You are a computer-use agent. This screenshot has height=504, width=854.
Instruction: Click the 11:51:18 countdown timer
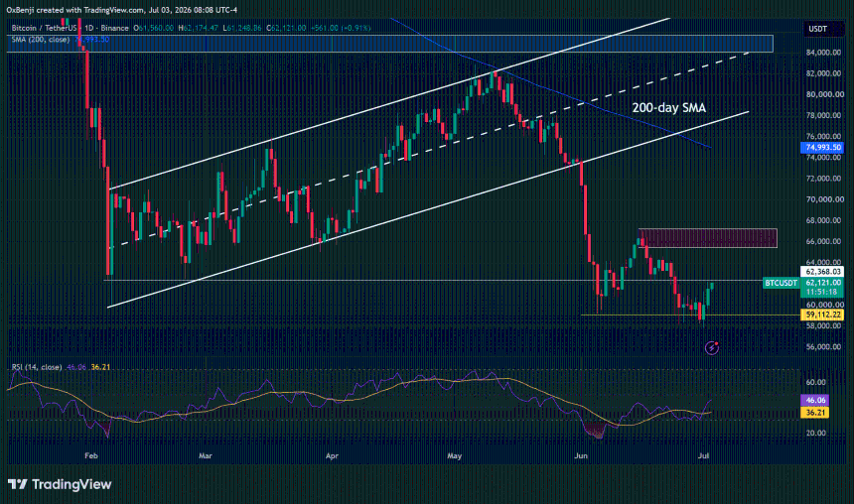pos(821,293)
